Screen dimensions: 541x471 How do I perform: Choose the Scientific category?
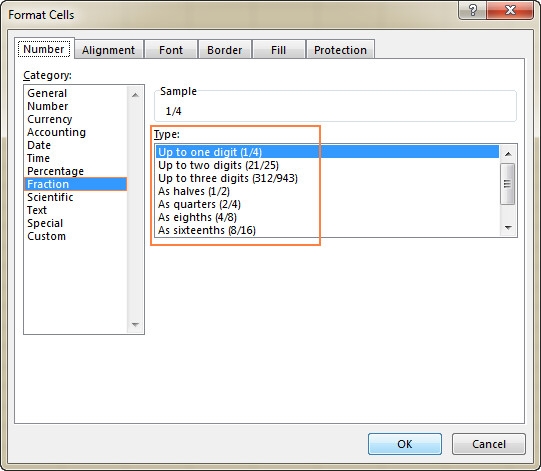pos(76,197)
